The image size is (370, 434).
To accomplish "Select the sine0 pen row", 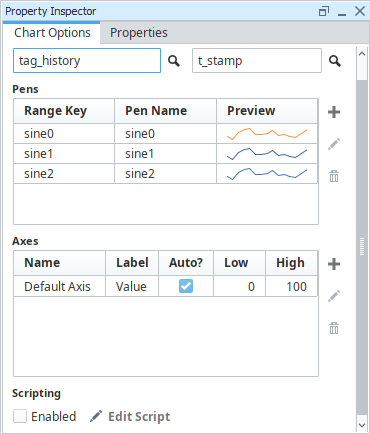I will 166,134.
